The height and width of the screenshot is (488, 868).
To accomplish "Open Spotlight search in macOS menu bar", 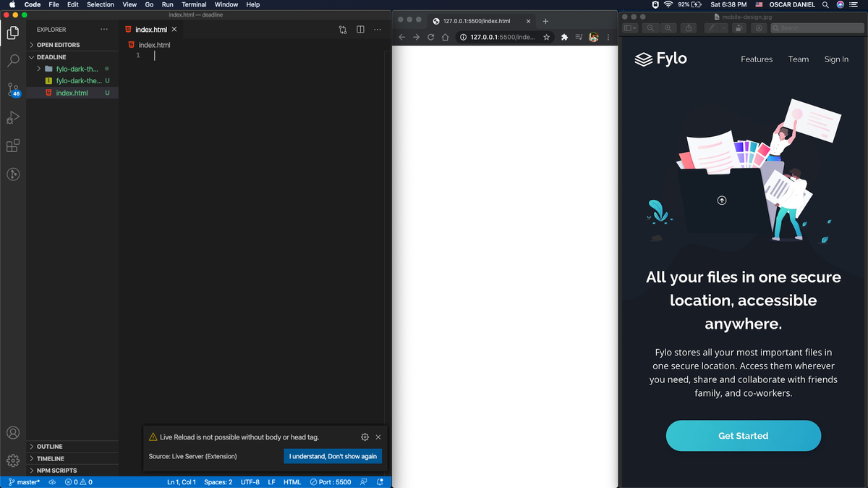I will pyautogui.click(x=825, y=4).
